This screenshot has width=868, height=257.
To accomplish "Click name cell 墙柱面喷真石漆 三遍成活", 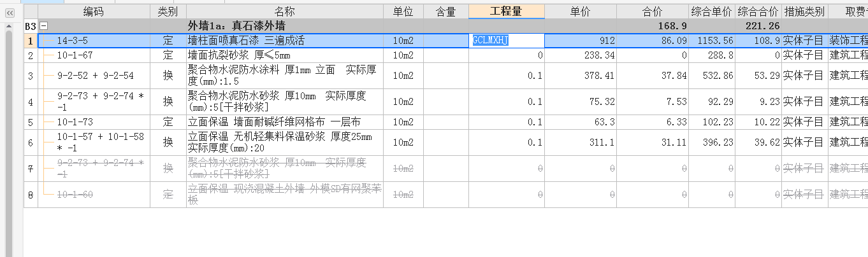I will [x=285, y=41].
